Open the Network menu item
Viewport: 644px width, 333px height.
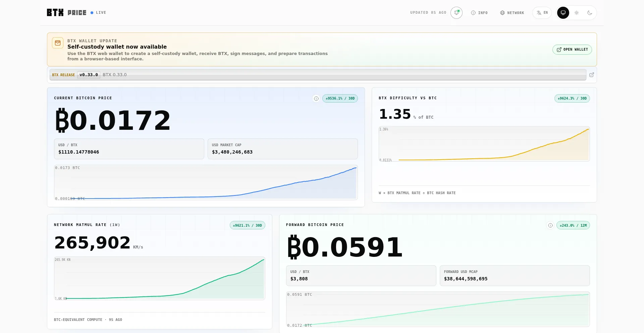[x=512, y=13]
